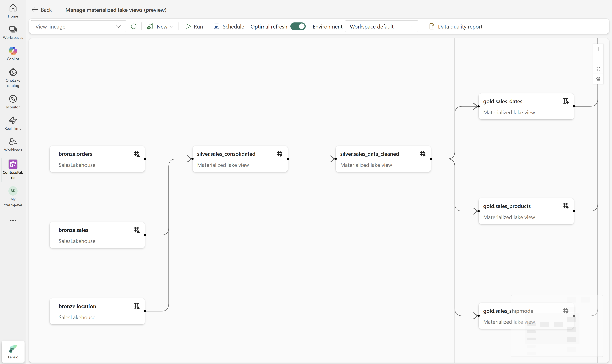612x364 pixels.
Task: Expand the Workspace default environment dropdown
Action: click(x=381, y=26)
